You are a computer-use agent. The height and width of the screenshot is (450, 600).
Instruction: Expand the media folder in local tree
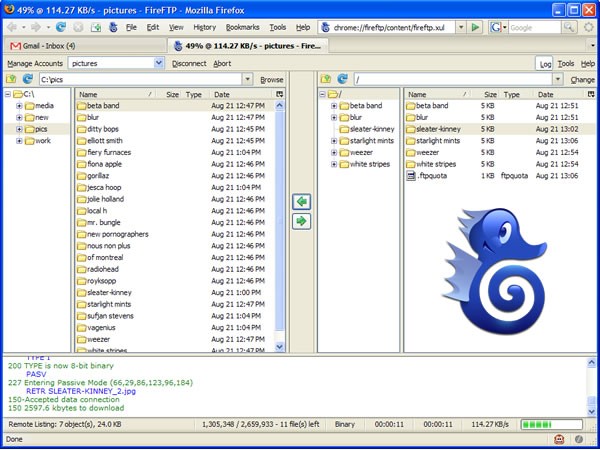[x=19, y=106]
